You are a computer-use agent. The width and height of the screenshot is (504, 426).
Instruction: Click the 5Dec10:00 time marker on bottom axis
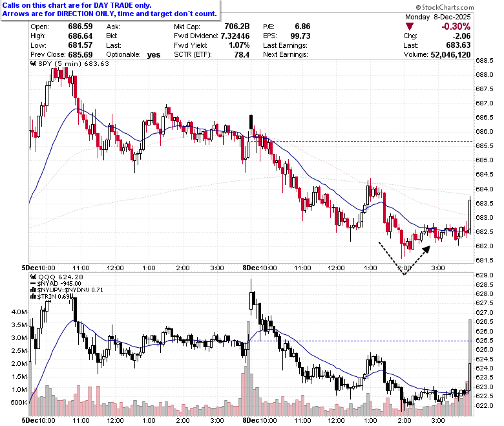[39, 420]
